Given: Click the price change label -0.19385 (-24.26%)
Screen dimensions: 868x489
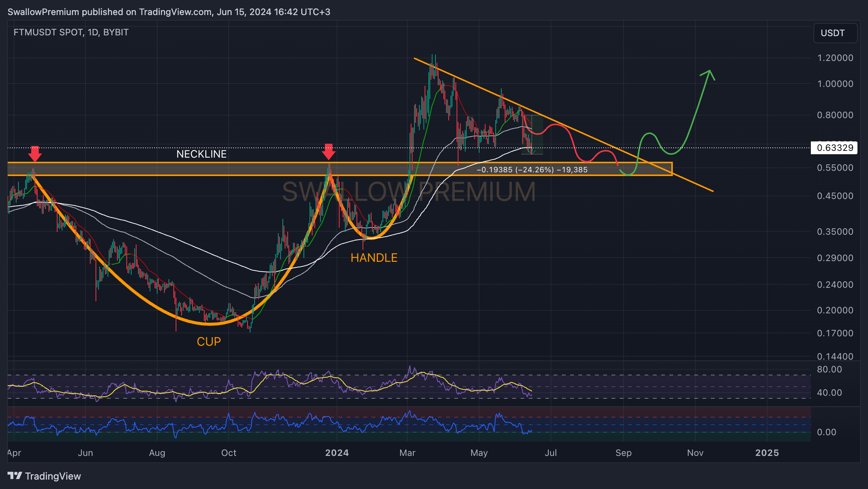Looking at the screenshot, I should click(x=532, y=170).
